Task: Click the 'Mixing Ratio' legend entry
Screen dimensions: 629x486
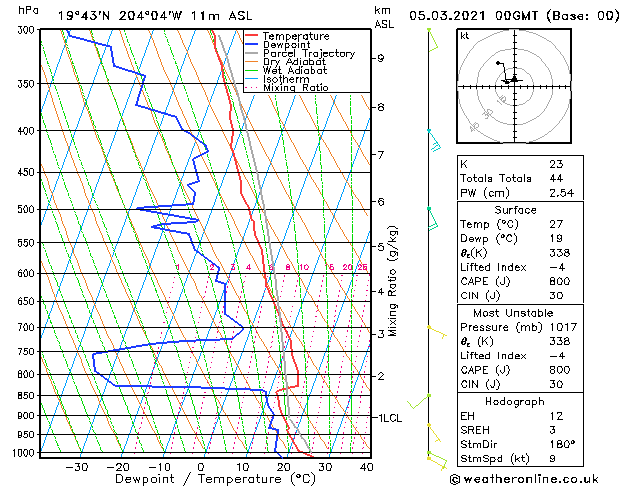Action: (296, 87)
